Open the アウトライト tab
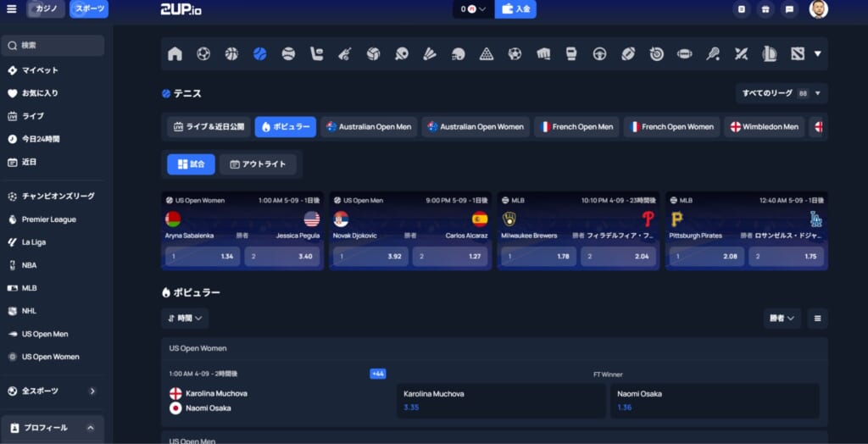868x444 pixels. coord(258,164)
